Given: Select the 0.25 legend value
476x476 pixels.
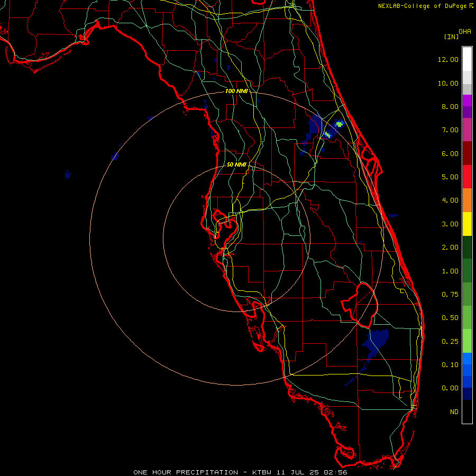Looking at the screenshot, I should coord(450,342).
